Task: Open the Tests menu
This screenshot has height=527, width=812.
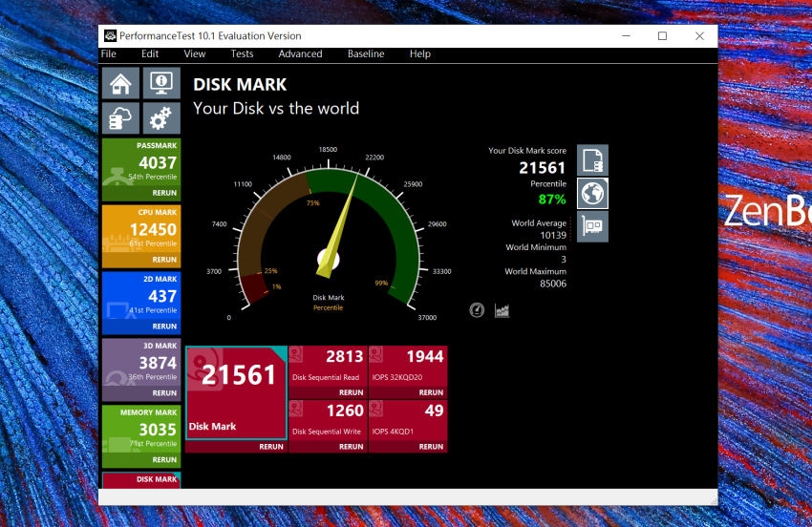Action: click(x=242, y=53)
